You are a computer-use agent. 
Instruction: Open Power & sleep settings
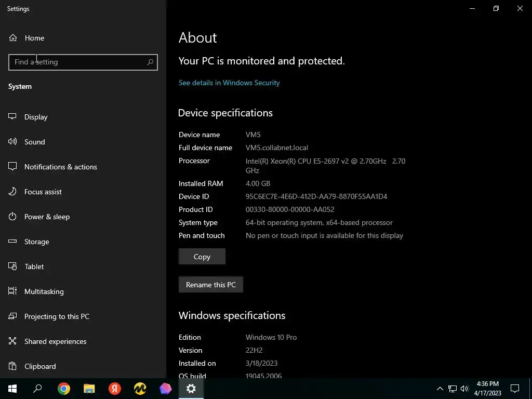click(83, 217)
